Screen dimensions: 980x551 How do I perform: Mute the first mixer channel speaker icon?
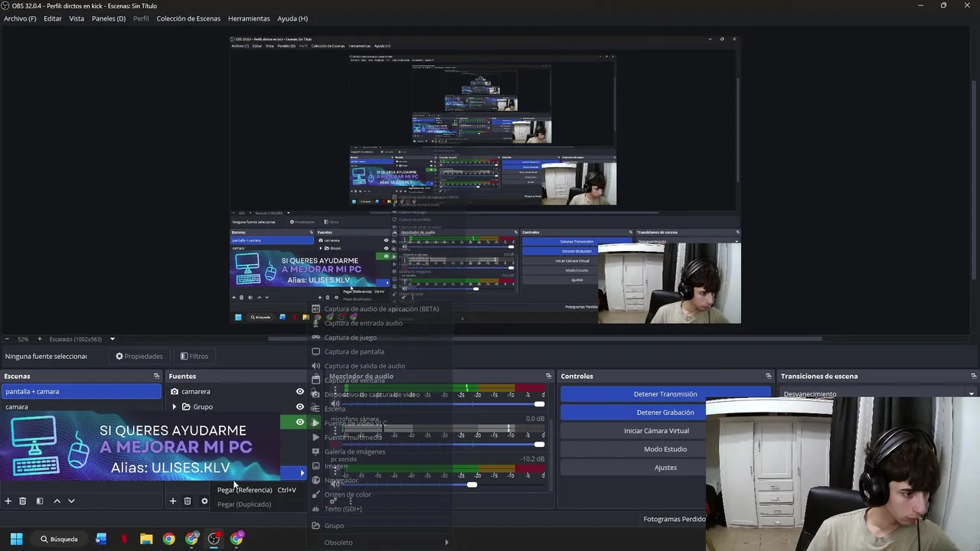tap(335, 404)
